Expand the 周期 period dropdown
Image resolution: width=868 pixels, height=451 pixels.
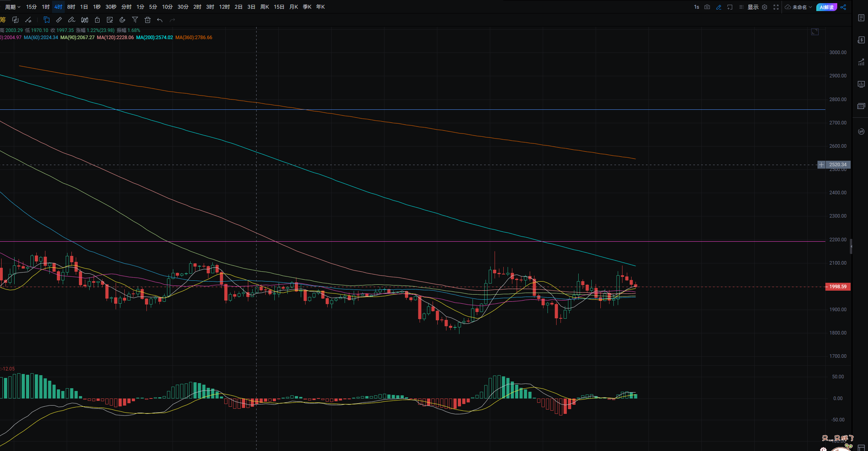point(13,7)
